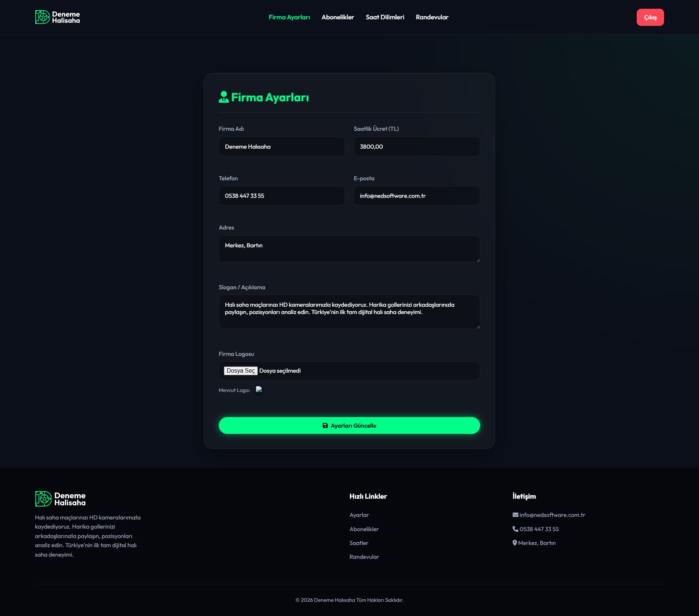Click the red Çıkış button
Screen dimensions: 699x616
tap(650, 17)
